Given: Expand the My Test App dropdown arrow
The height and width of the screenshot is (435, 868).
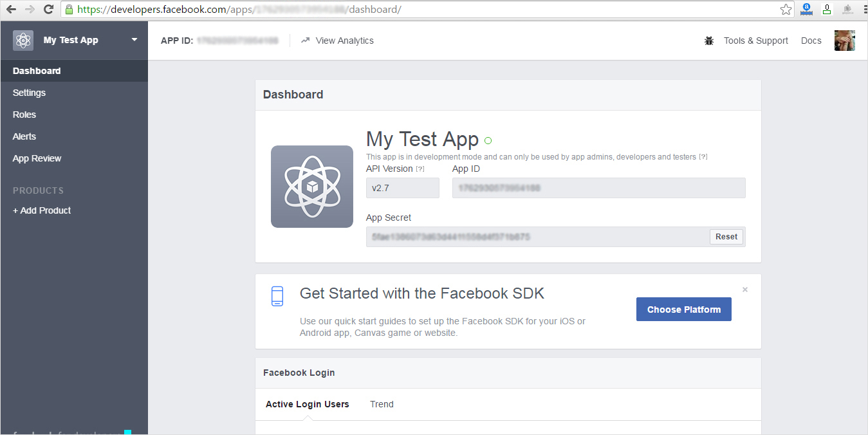Looking at the screenshot, I should 134,40.
